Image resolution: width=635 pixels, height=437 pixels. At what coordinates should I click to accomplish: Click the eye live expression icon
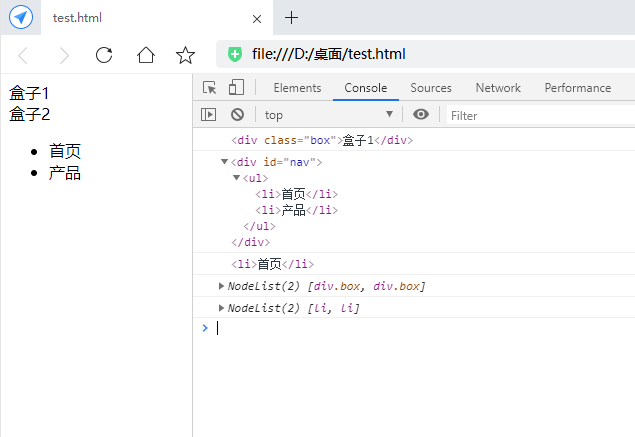click(421, 115)
